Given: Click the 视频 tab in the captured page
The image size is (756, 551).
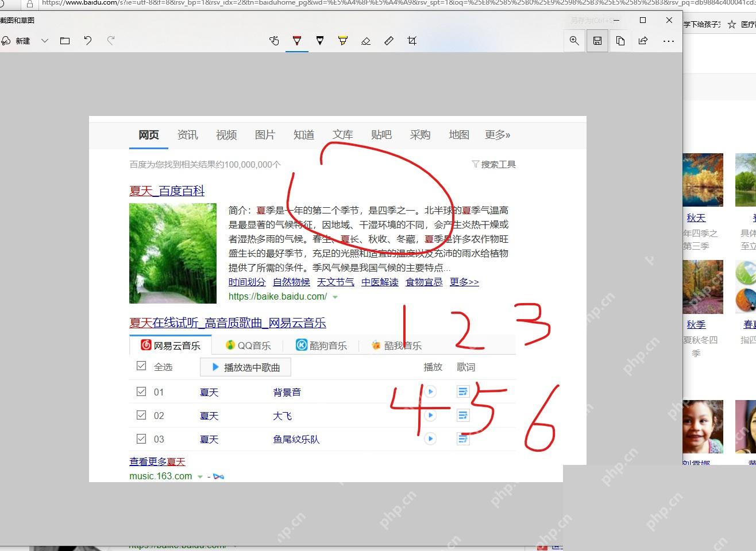Looking at the screenshot, I should [226, 135].
